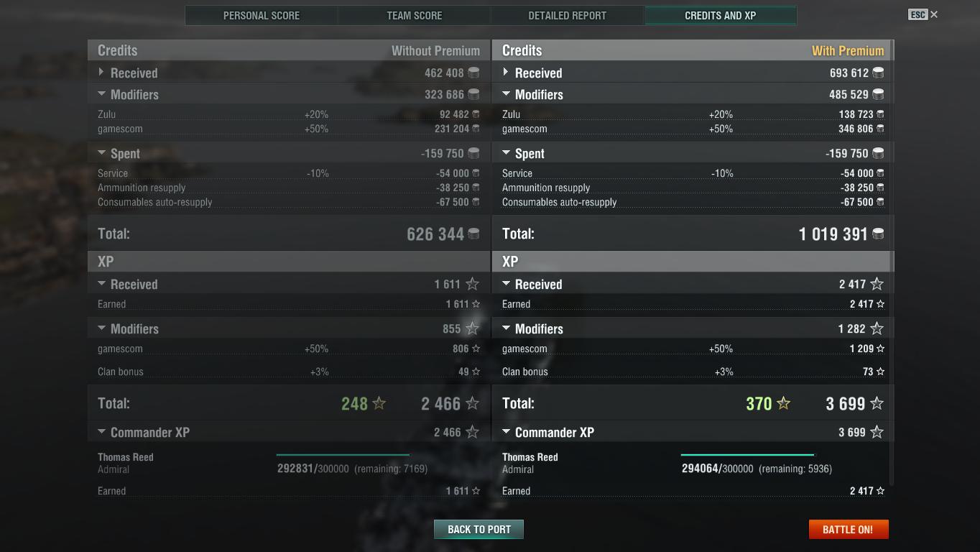Start the next match with Battle On!
The image size is (980, 552).
tap(849, 529)
